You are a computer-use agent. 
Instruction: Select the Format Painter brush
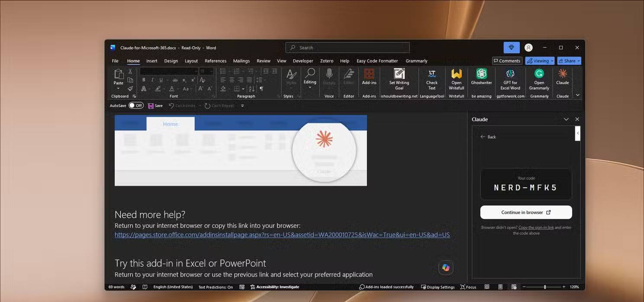[x=130, y=88]
